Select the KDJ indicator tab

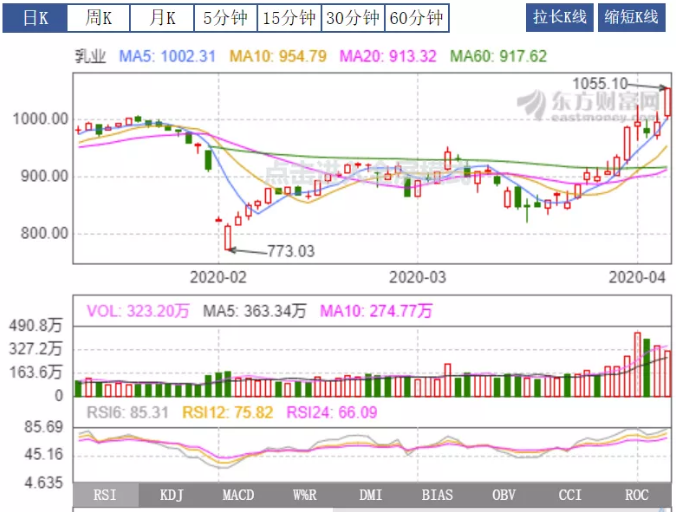[x=172, y=495]
